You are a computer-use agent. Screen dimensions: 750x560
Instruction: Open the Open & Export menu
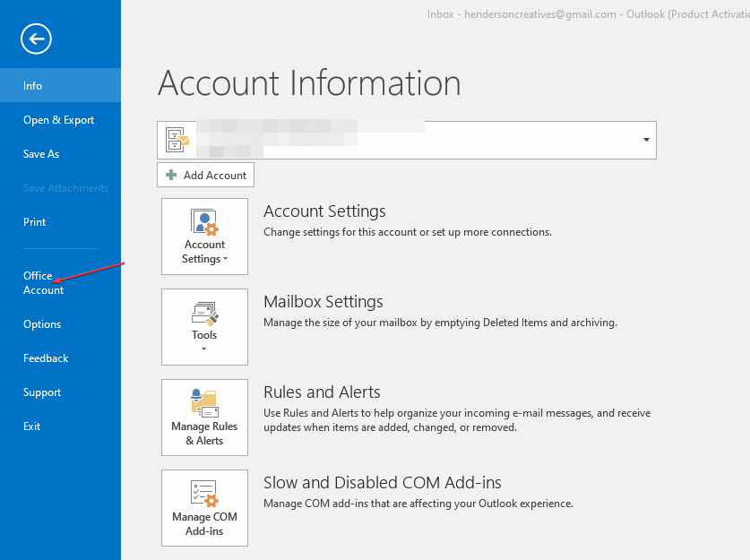pyautogui.click(x=59, y=119)
